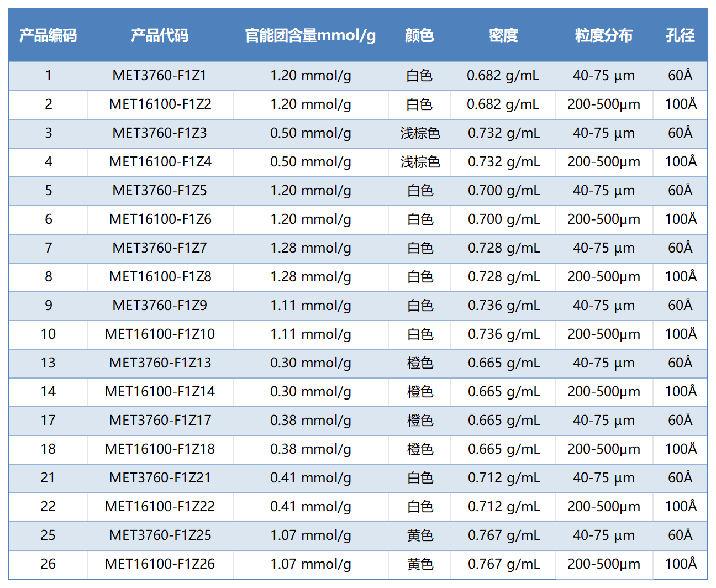Click the 颜色 column header
Image resolution: width=716 pixels, height=588 pixels.
tap(419, 36)
